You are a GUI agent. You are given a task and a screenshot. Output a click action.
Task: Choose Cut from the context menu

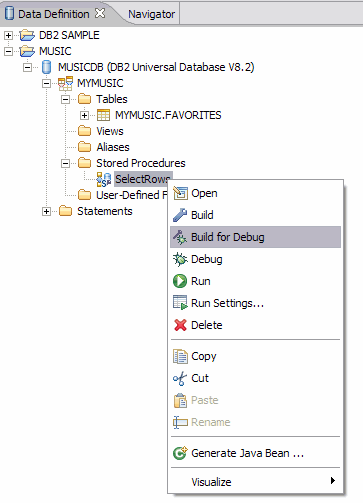coord(255,378)
